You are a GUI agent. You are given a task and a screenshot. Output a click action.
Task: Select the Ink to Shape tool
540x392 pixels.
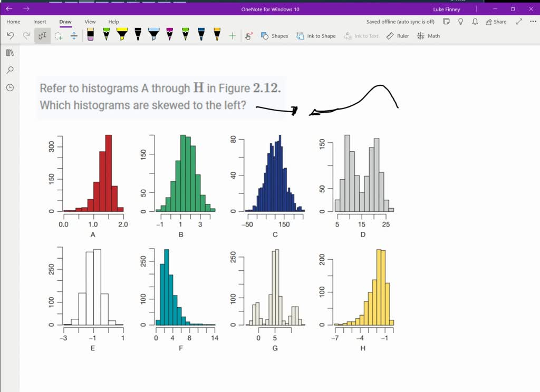click(x=315, y=36)
